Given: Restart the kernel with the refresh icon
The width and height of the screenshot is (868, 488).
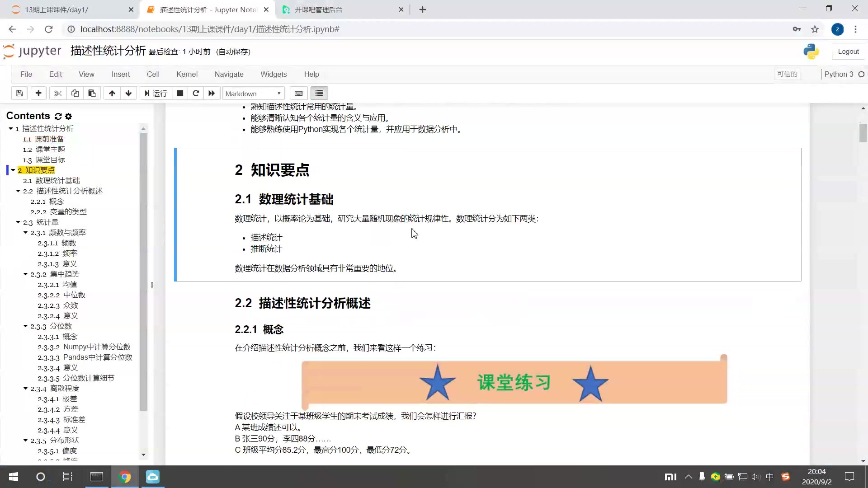Looking at the screenshot, I should pyautogui.click(x=196, y=93).
